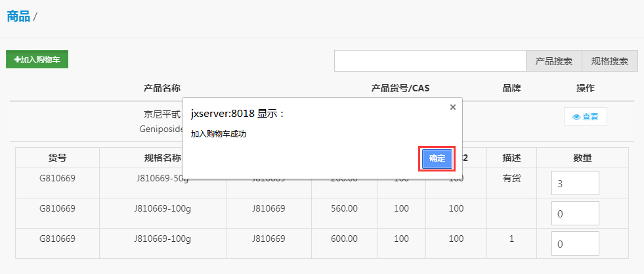644x274 pixels.
Task: Close the alert dialog with the × icon
Action: (x=452, y=107)
